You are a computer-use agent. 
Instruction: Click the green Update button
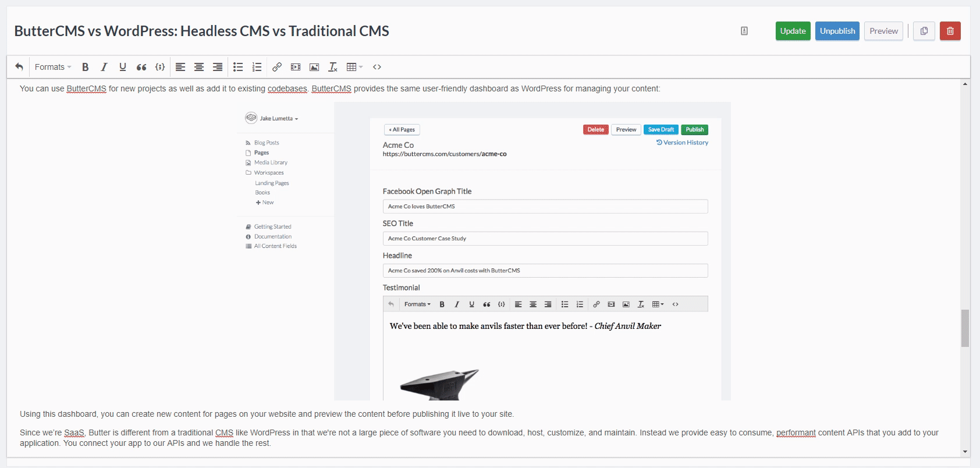pos(793,31)
